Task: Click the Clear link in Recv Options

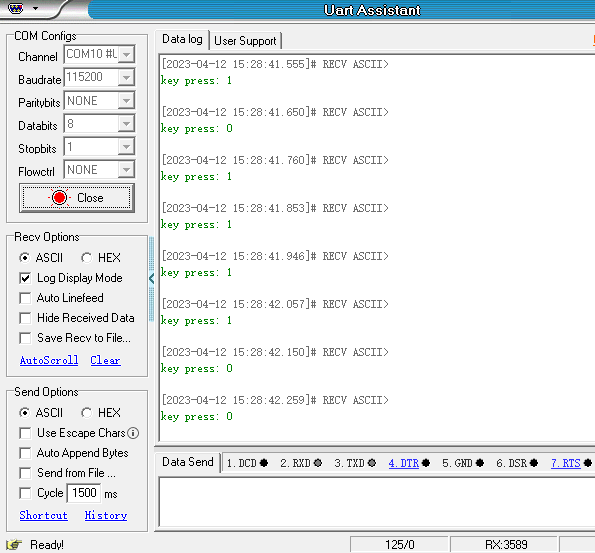Action: click(105, 360)
